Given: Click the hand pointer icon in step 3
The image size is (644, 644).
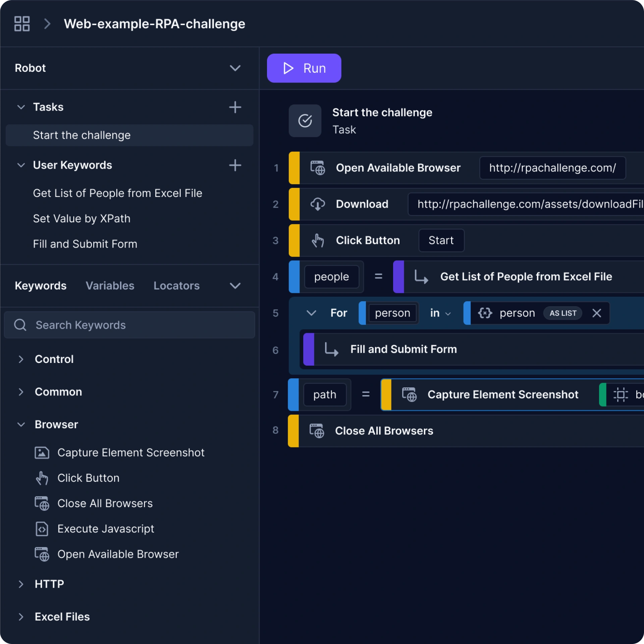Looking at the screenshot, I should point(317,240).
